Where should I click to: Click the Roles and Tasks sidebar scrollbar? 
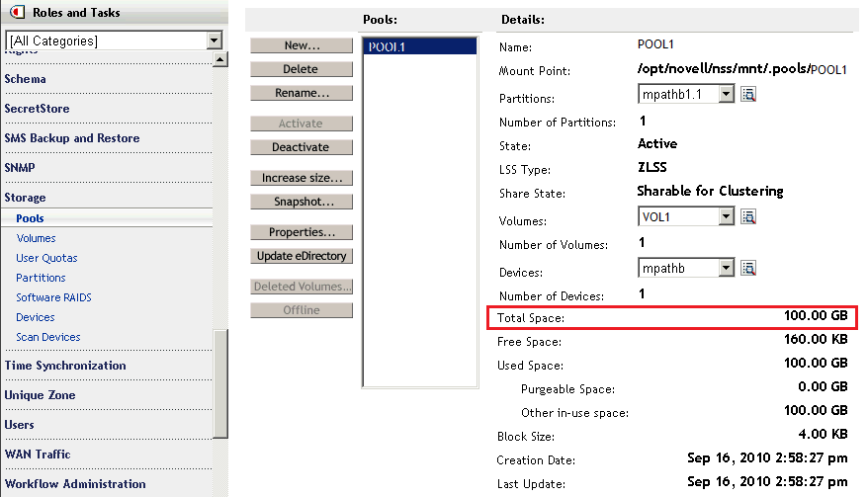(221, 383)
